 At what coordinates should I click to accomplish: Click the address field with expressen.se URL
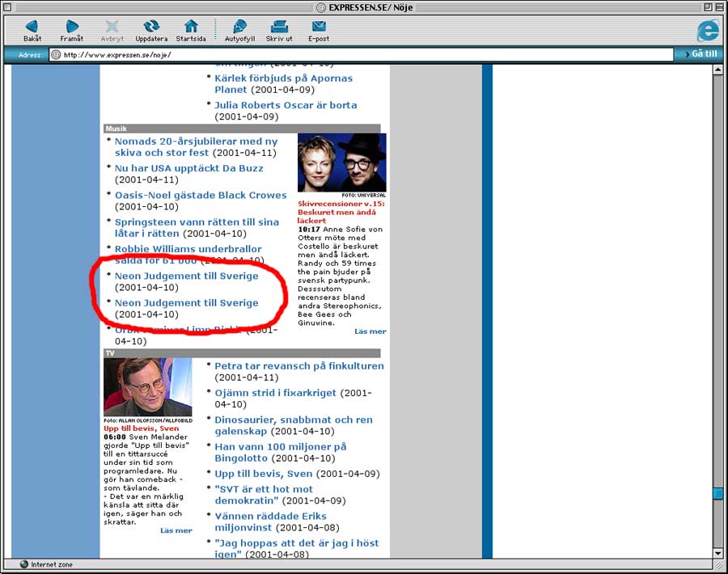pos(362,55)
